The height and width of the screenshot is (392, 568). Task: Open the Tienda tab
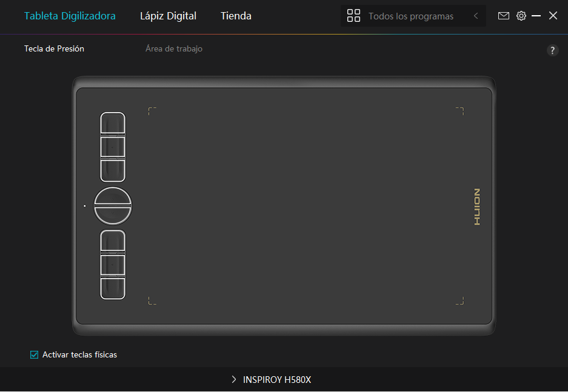(236, 16)
